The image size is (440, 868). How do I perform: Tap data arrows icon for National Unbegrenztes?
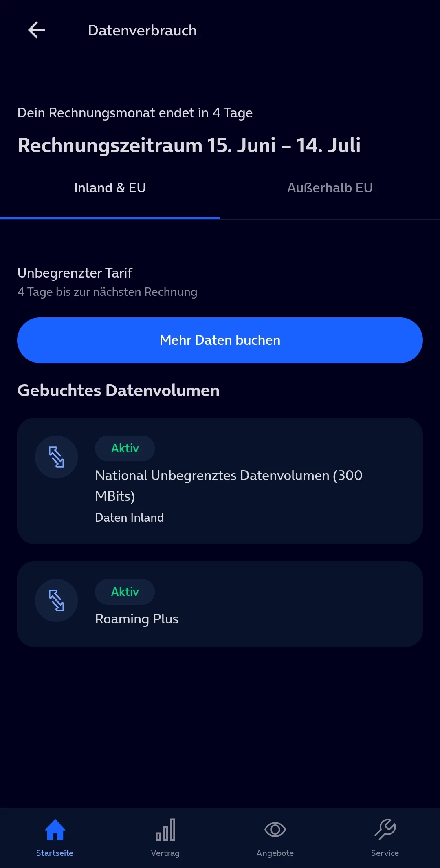56,457
